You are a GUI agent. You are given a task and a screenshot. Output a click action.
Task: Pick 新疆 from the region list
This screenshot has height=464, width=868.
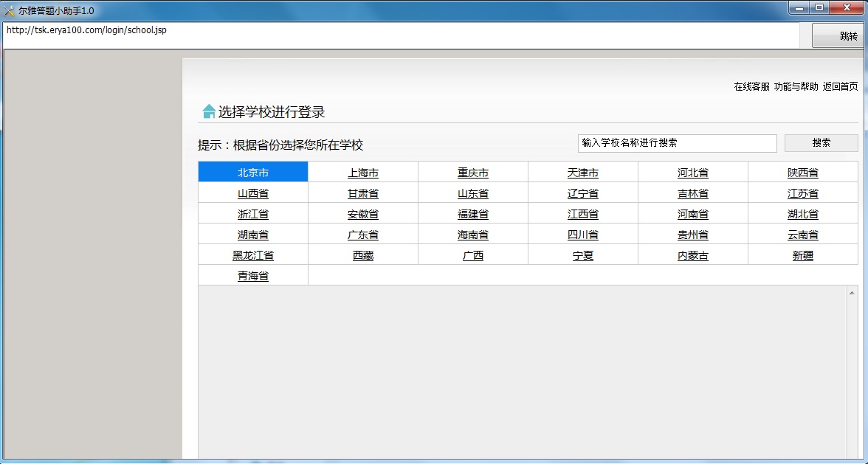(803, 255)
